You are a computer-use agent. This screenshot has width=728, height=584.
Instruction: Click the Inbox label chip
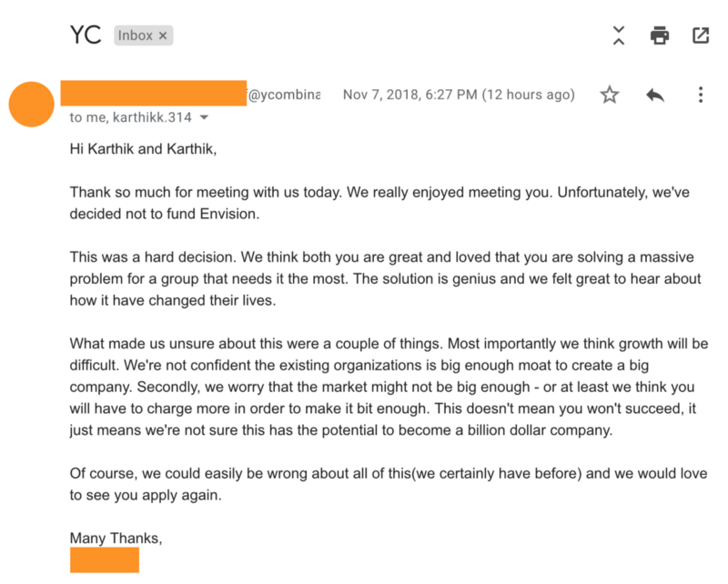[x=138, y=35]
